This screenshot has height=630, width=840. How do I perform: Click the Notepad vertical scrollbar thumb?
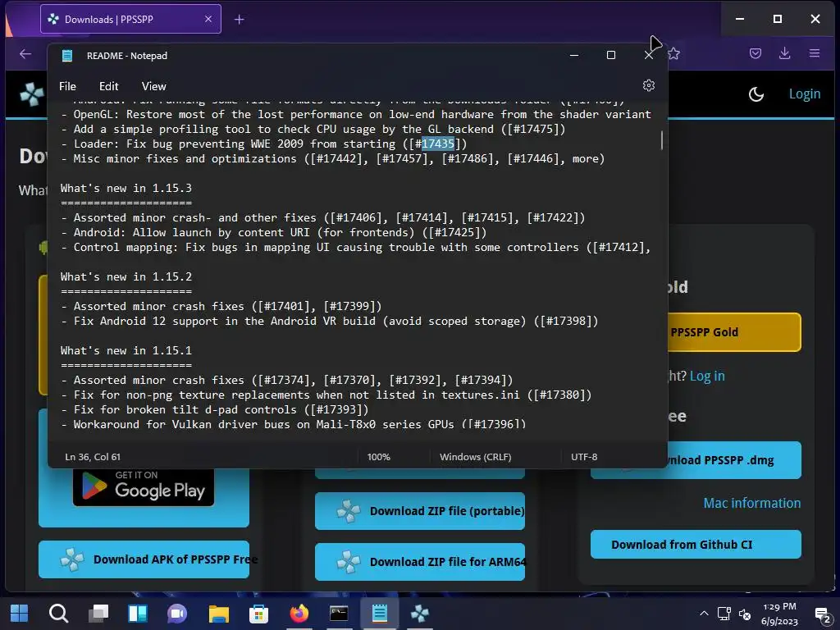click(x=662, y=140)
